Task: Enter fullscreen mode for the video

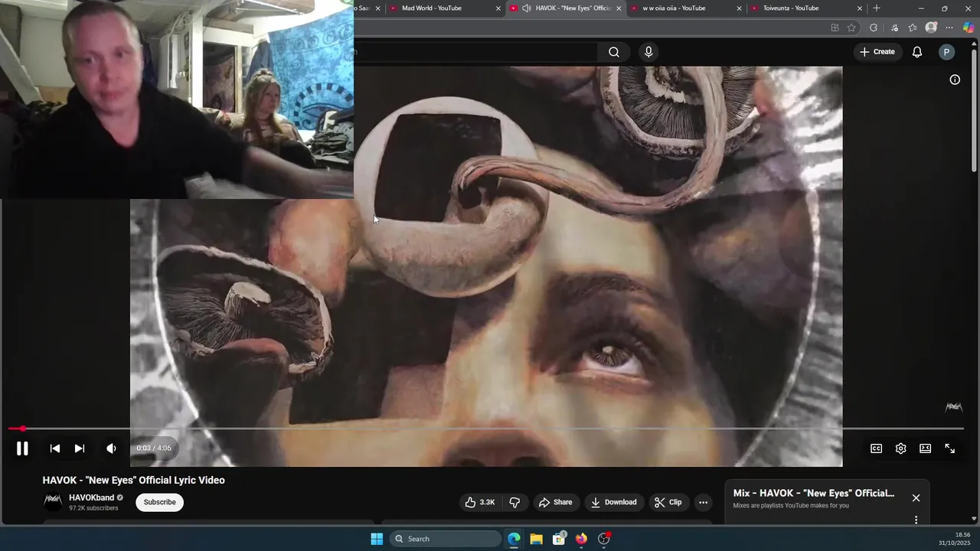Action: click(949, 448)
